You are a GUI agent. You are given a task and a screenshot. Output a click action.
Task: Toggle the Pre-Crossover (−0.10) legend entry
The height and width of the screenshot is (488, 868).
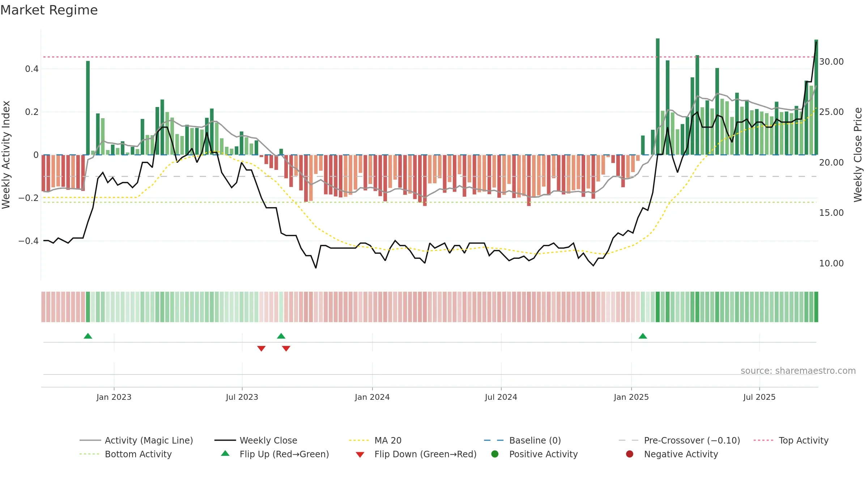tap(679, 440)
